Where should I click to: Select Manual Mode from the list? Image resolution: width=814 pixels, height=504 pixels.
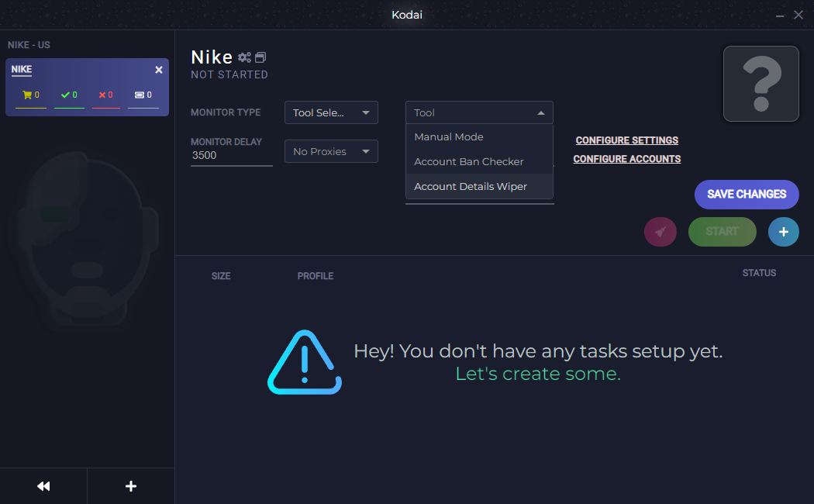(479, 137)
